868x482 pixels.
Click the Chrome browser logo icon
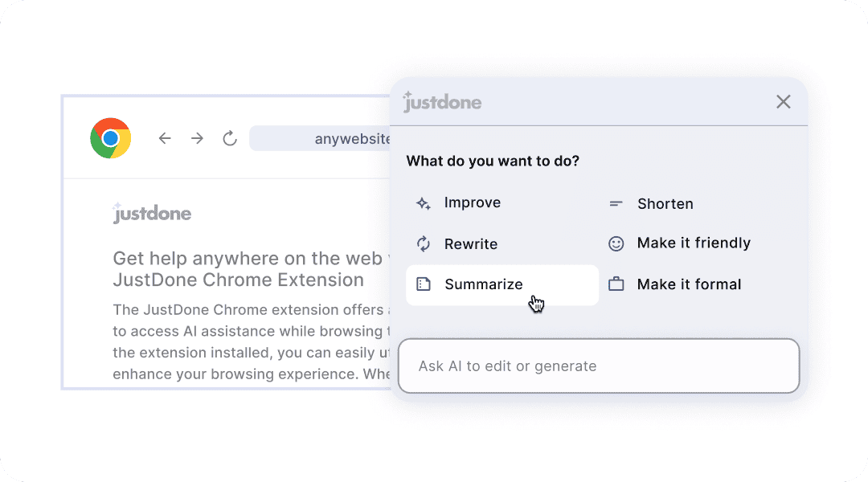[x=111, y=138]
